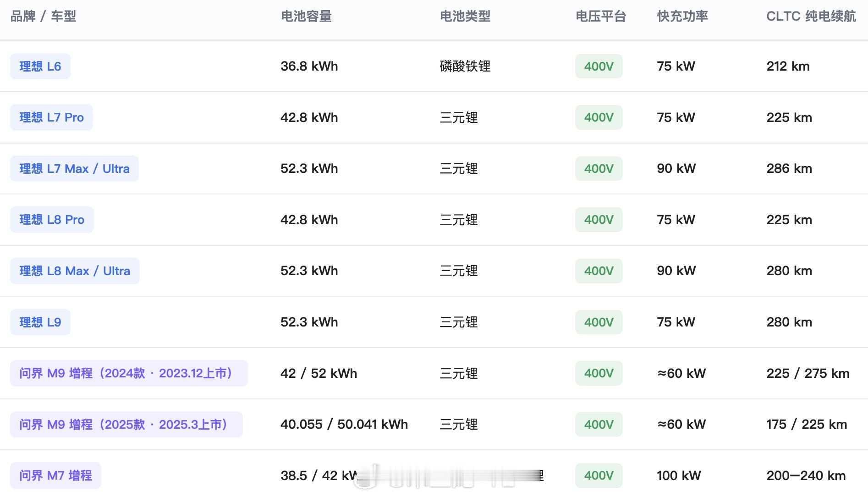The image size is (868, 498).
Task: Click the 200–240 km range value
Action: pos(806,476)
